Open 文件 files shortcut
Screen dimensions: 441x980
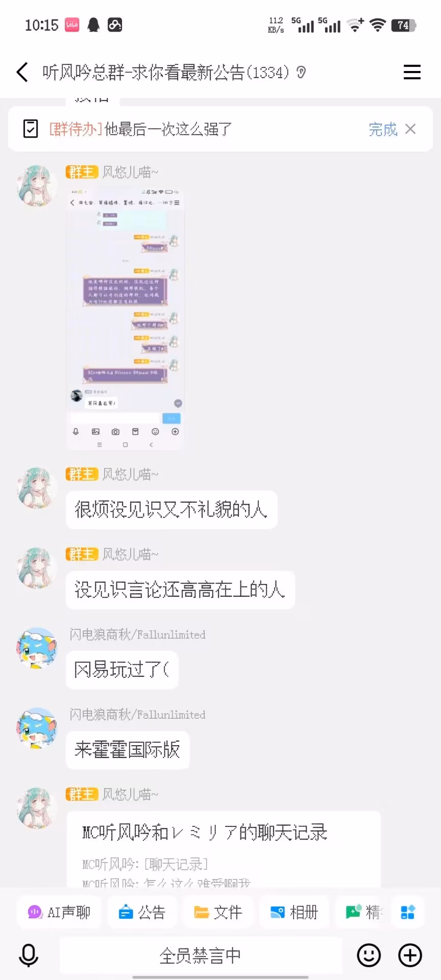tap(218, 912)
